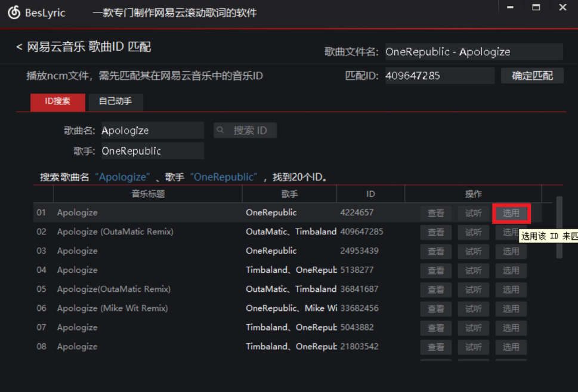Click the 歌曲文件名 text field
The image size is (578, 392).
(x=474, y=52)
